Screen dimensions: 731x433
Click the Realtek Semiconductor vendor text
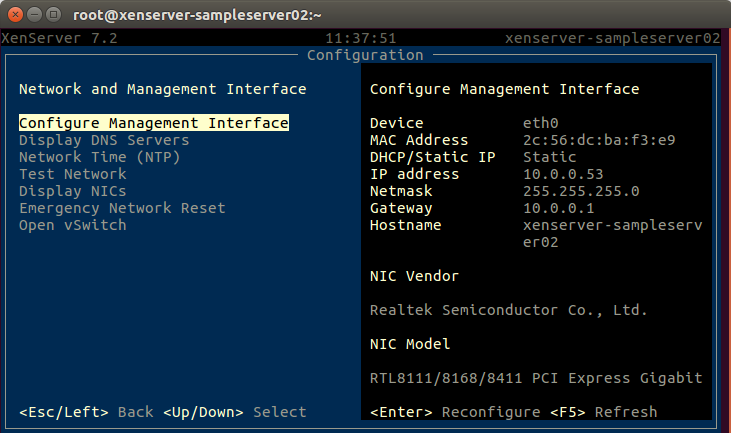click(508, 310)
